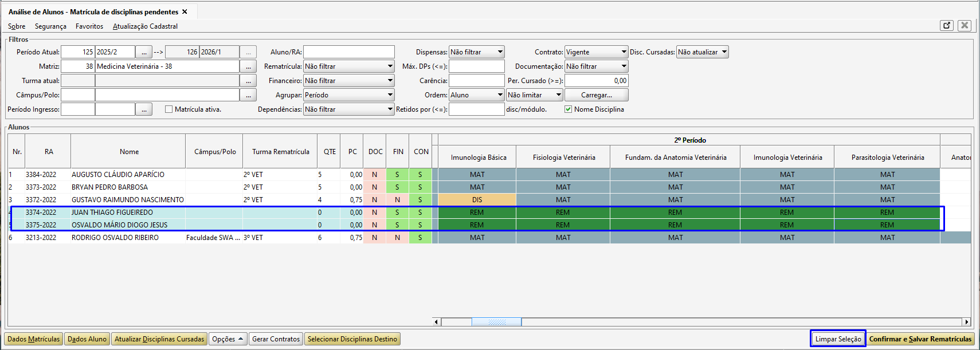This screenshot has width=980, height=350.
Task: Expand the Dispensas dropdown
Action: [x=500, y=52]
